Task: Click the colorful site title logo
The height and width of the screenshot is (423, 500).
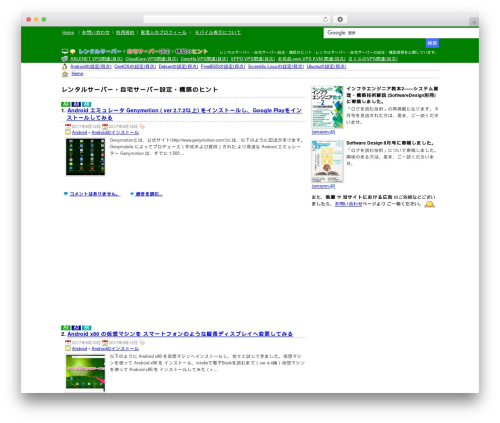Action: (x=143, y=51)
